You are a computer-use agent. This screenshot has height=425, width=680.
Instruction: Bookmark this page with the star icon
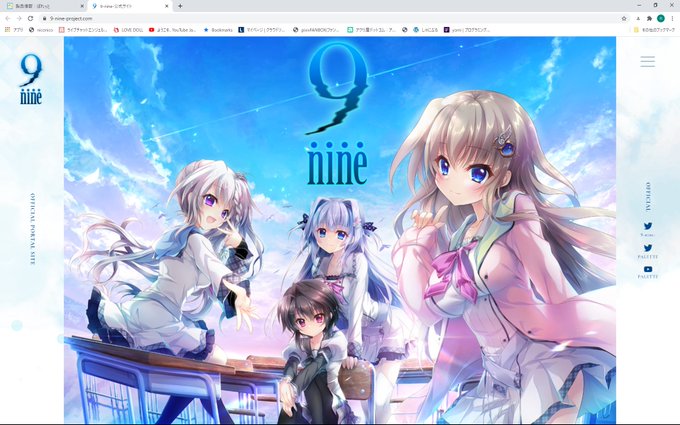624,19
